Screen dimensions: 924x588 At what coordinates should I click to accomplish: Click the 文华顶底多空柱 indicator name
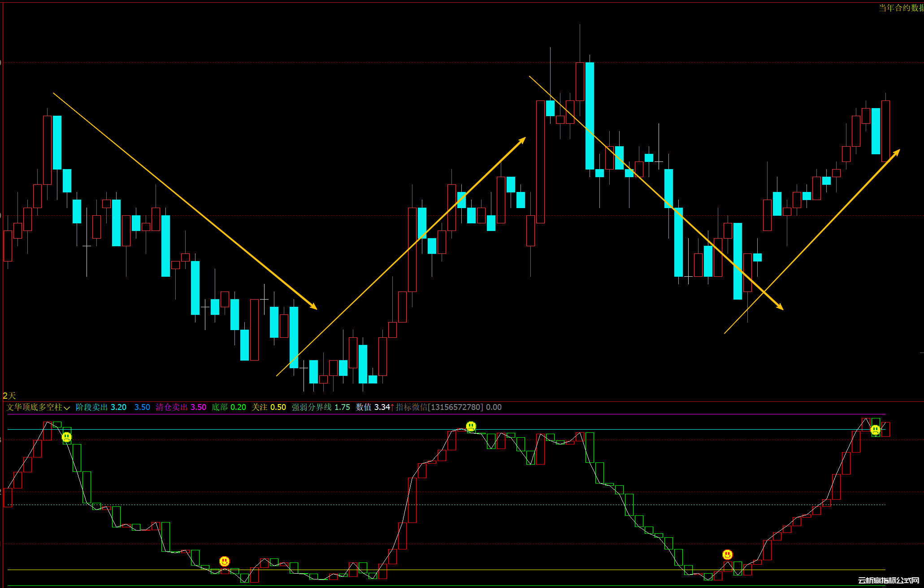[x=34, y=407]
